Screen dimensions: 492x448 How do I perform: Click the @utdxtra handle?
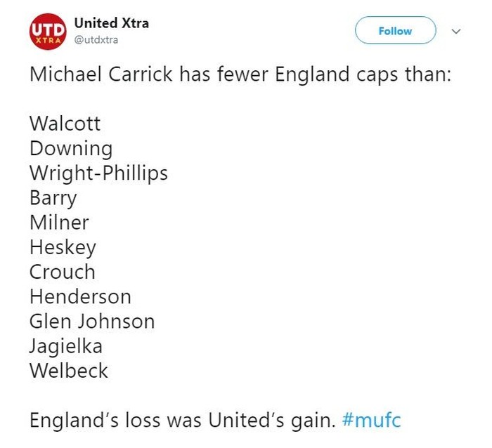[x=96, y=40]
